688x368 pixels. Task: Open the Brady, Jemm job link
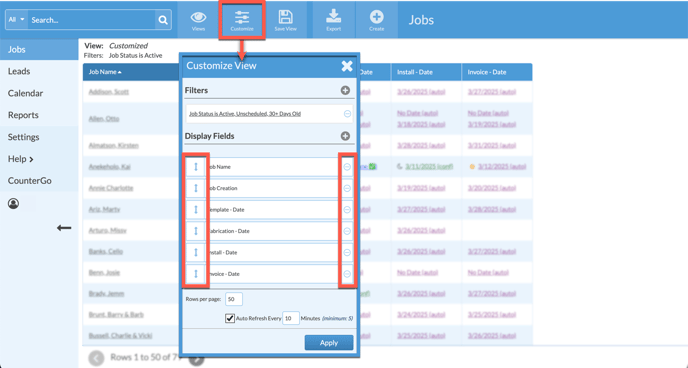pyautogui.click(x=106, y=293)
